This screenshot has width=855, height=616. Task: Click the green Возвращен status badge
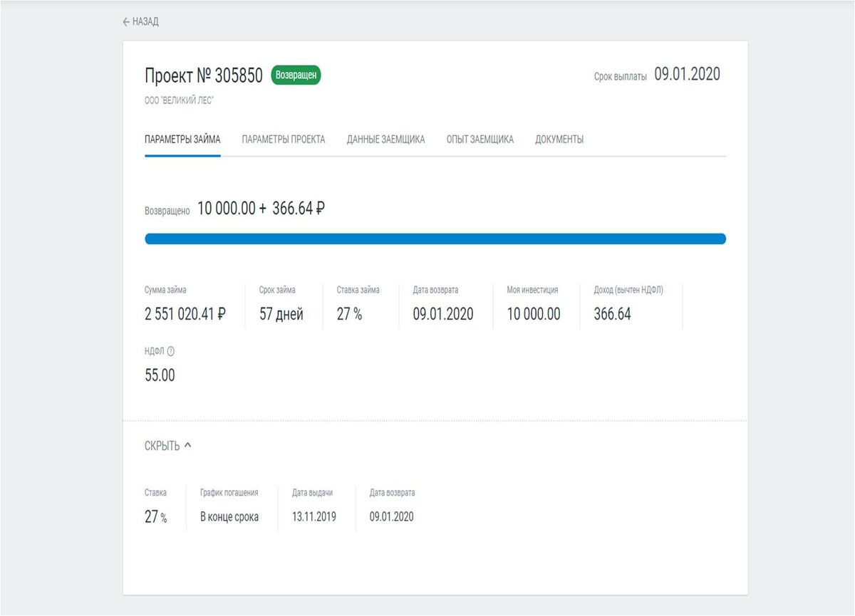[296, 75]
